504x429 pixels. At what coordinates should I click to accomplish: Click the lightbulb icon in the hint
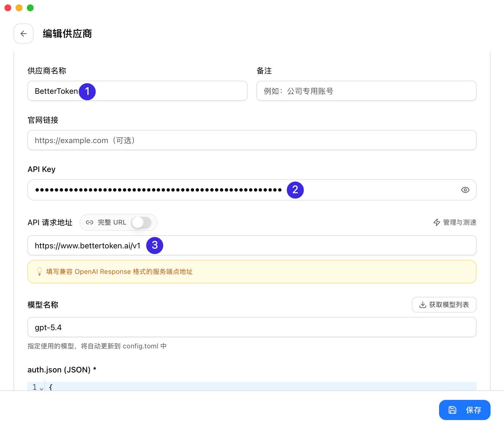39,271
